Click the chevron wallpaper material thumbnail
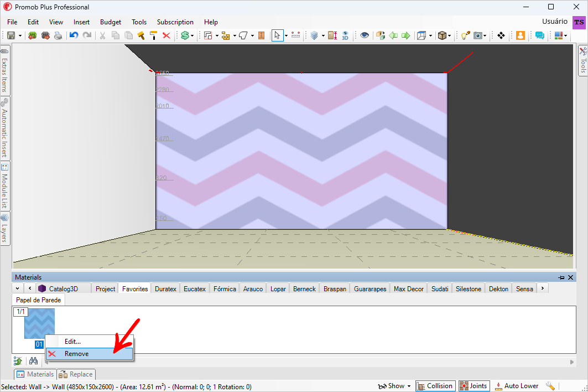The height and width of the screenshot is (392, 588). pos(39,324)
